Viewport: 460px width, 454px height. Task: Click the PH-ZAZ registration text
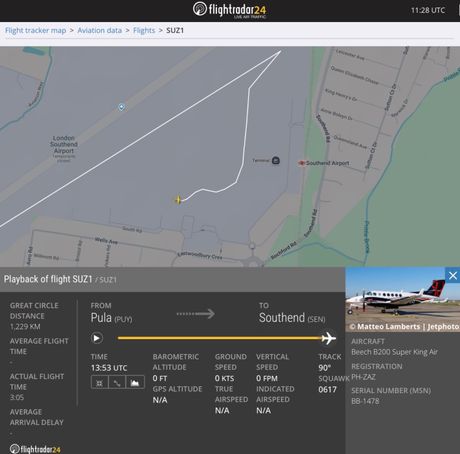point(363,377)
